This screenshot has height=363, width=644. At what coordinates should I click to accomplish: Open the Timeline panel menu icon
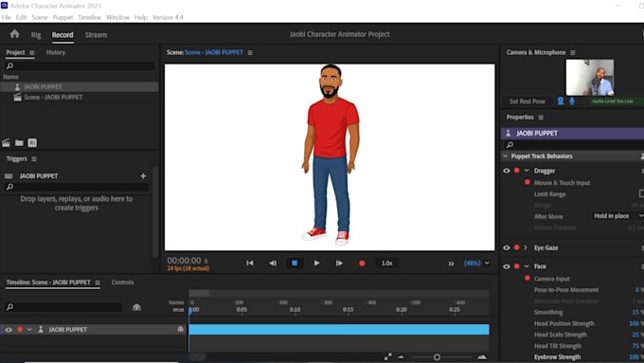pos(98,282)
